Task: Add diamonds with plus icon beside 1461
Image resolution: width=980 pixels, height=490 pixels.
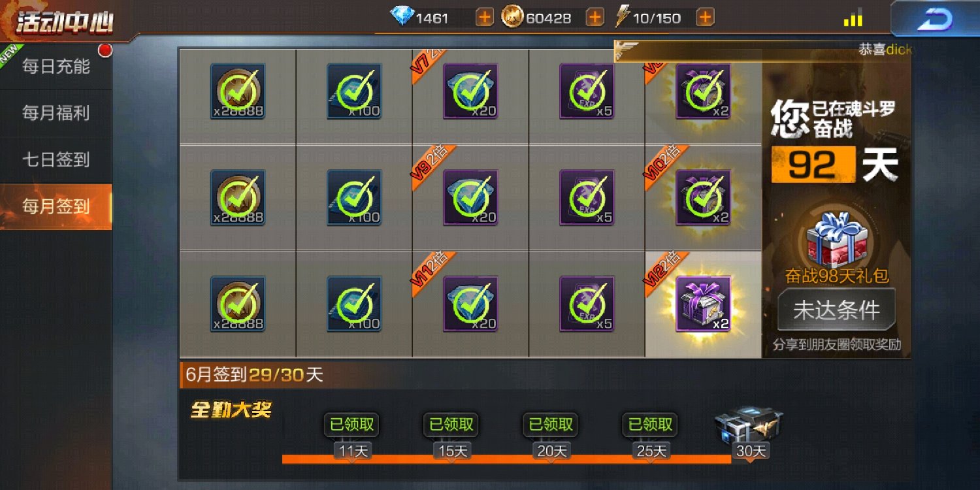Action: (484, 18)
